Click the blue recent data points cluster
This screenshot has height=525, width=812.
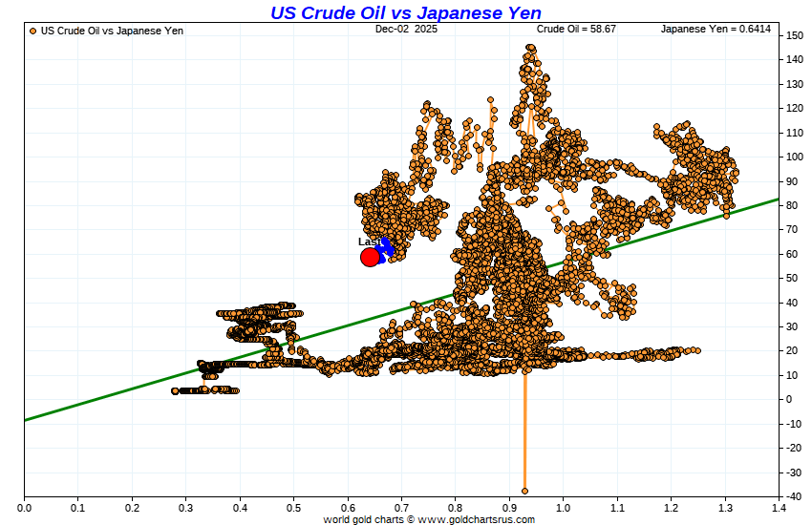(385, 250)
